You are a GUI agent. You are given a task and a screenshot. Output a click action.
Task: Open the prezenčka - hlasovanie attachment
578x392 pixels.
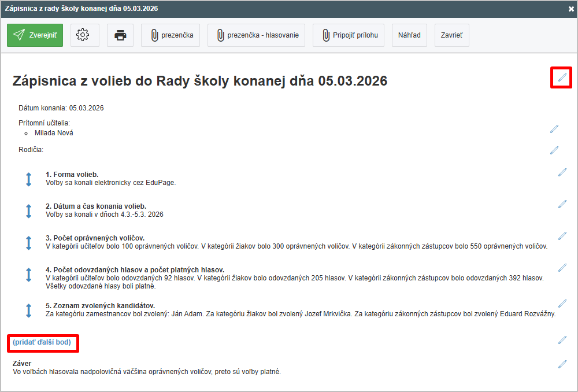[x=257, y=35]
